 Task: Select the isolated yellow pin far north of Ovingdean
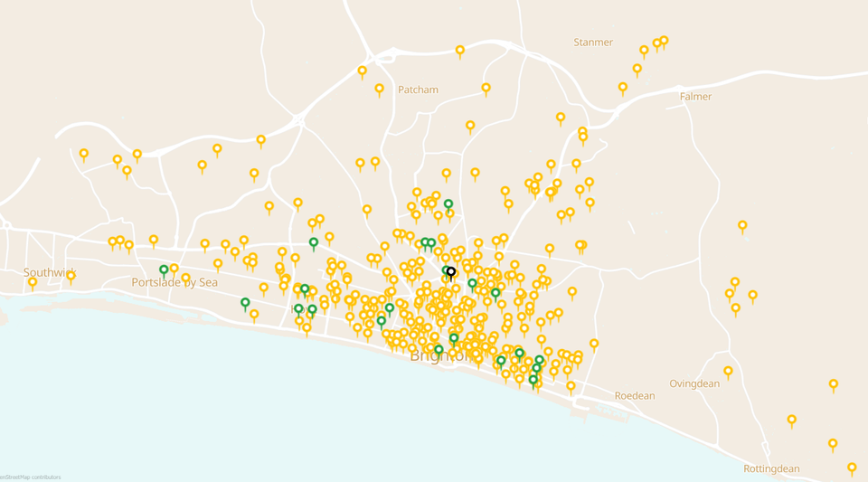click(742, 227)
